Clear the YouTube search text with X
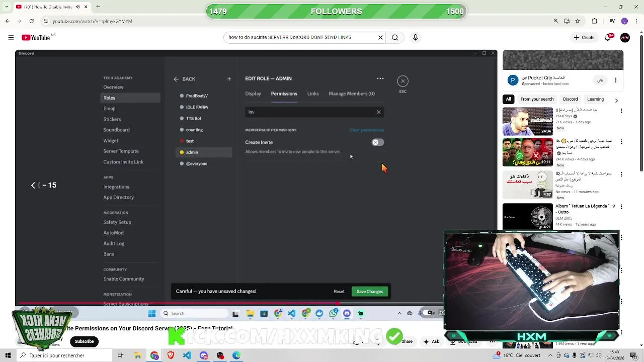 (380, 37)
